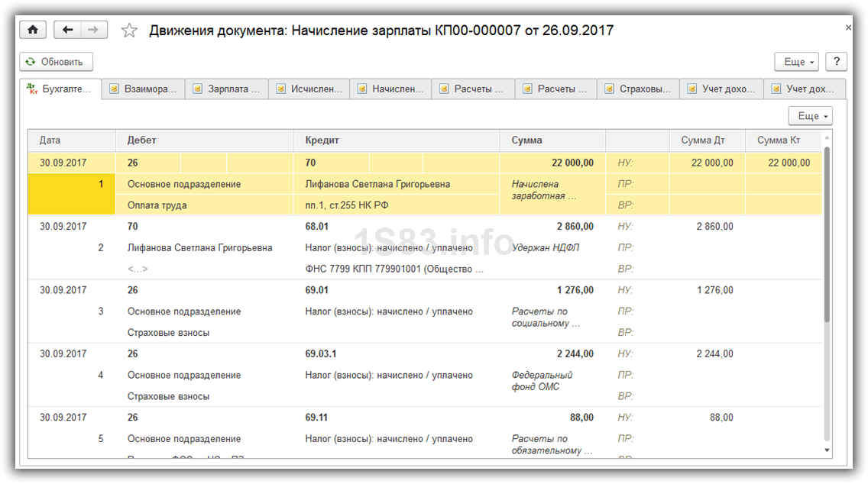Image resolution: width=868 pixels, height=484 pixels.
Task: Click ФНС 7799 КПП 779901001 cell
Action: [394, 269]
